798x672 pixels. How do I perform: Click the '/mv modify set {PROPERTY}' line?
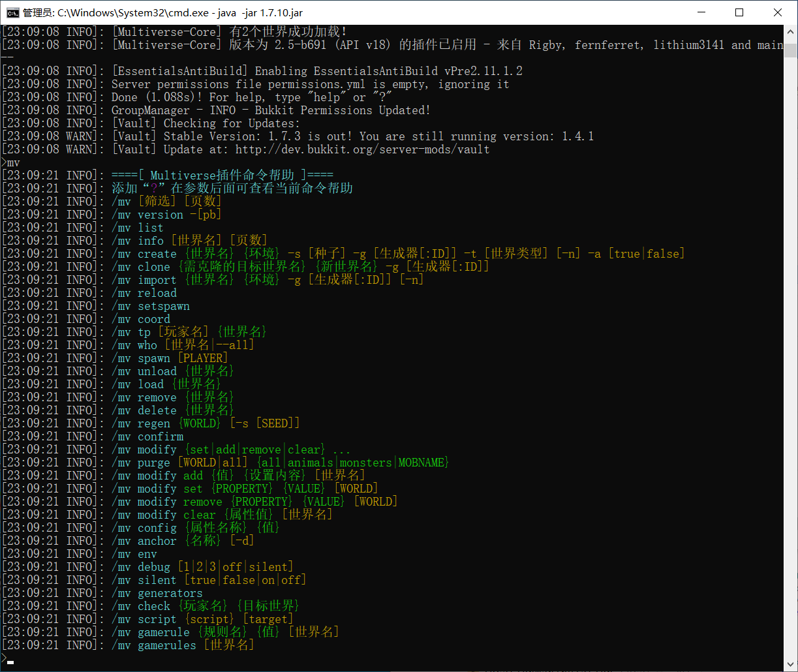pyautogui.click(x=190, y=489)
